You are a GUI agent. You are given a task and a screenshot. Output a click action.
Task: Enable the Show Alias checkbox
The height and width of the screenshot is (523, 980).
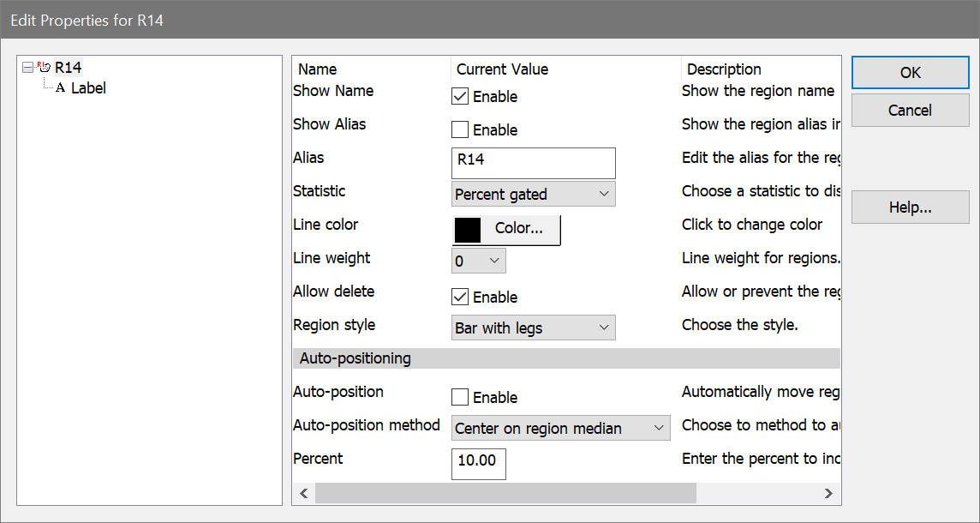click(x=460, y=130)
